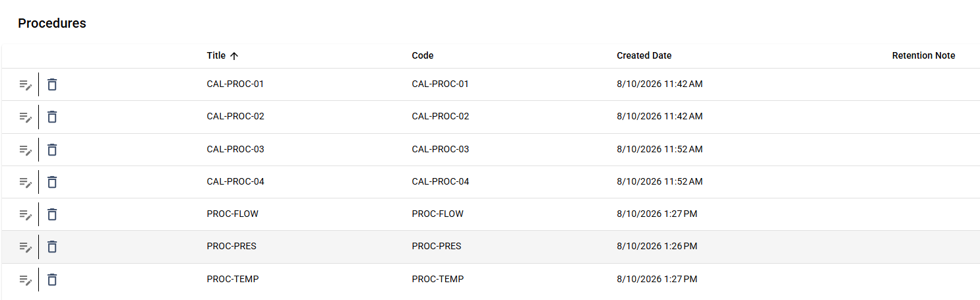Image resolution: width=980 pixels, height=300 pixels.
Task: Delete the CAL-PROC-03 procedure
Action: [x=52, y=150]
